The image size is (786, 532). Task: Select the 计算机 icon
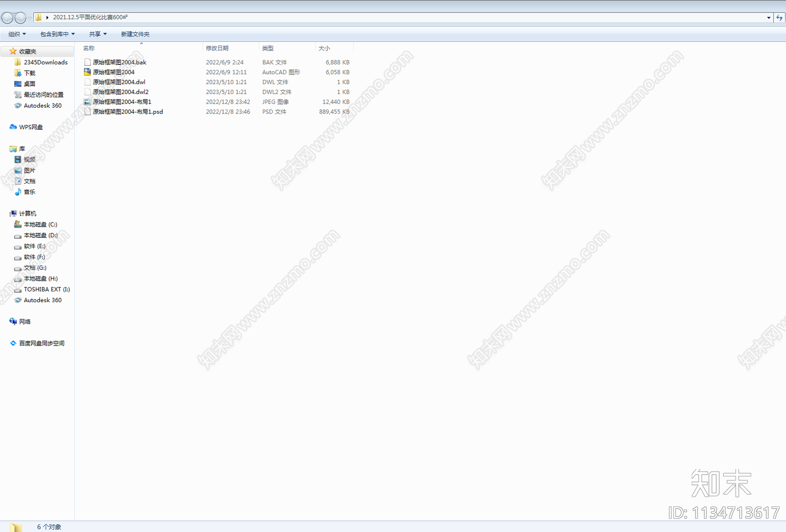tap(13, 214)
